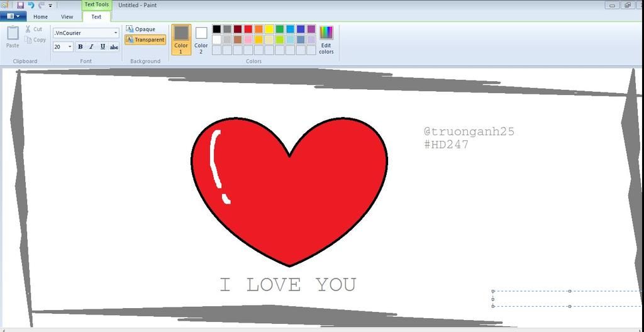644x332 pixels.
Task: Toggle Italic formatting
Action: [91, 47]
